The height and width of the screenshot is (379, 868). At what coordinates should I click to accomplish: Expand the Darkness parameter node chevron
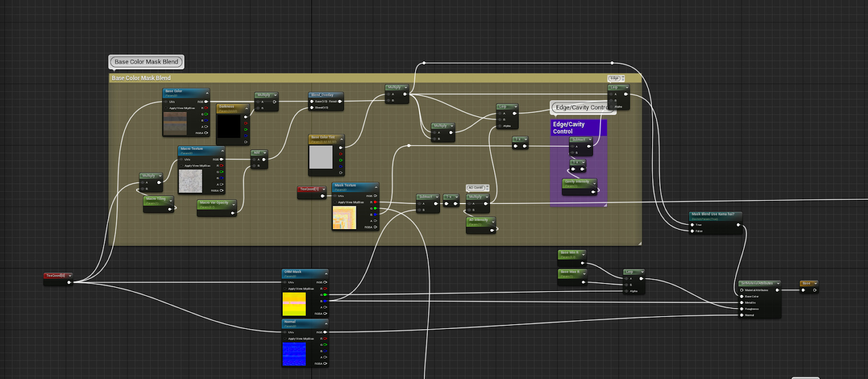pyautogui.click(x=246, y=108)
